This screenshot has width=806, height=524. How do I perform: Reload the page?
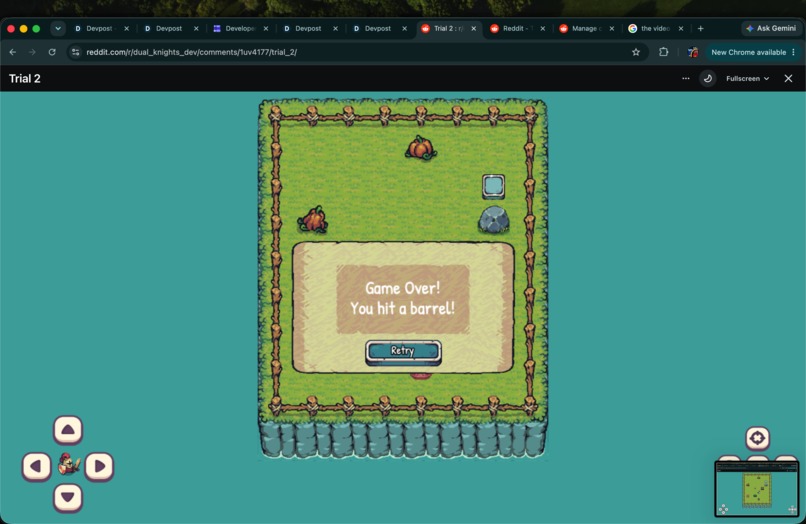pos(52,52)
